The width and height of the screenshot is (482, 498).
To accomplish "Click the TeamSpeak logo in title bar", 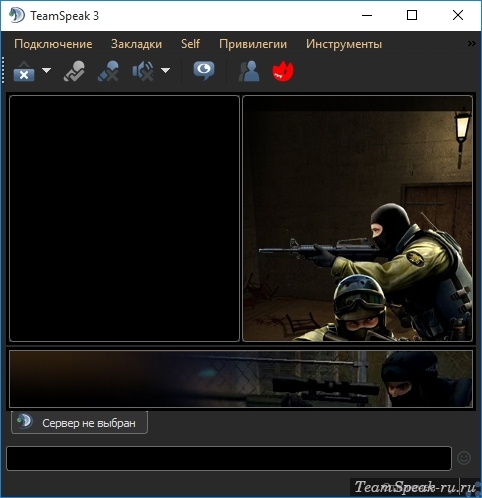I will 17,15.
